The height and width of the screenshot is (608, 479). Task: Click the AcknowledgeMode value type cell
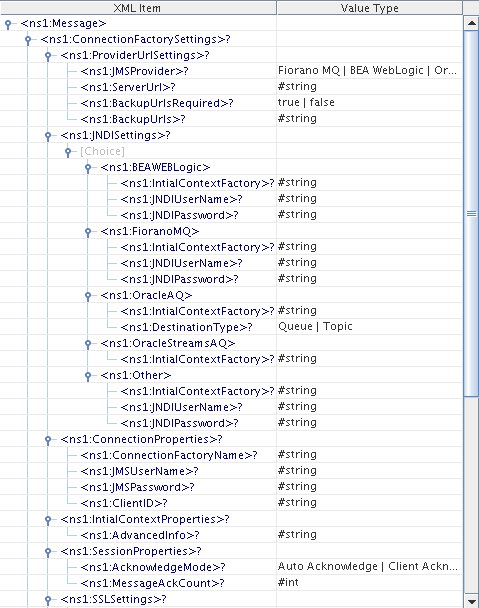pos(370,567)
